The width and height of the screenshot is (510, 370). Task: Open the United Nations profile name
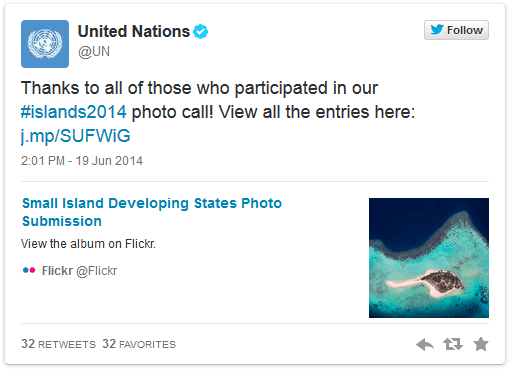point(134,32)
